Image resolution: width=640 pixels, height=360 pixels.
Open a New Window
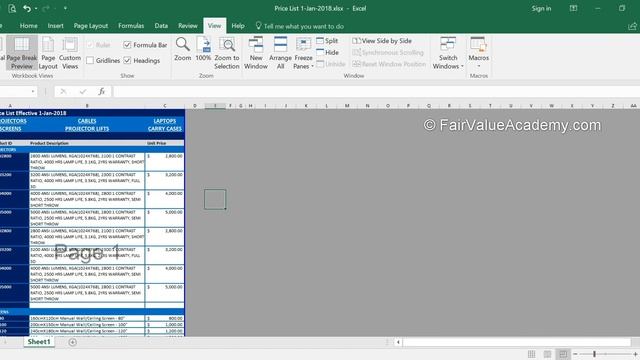pos(256,53)
